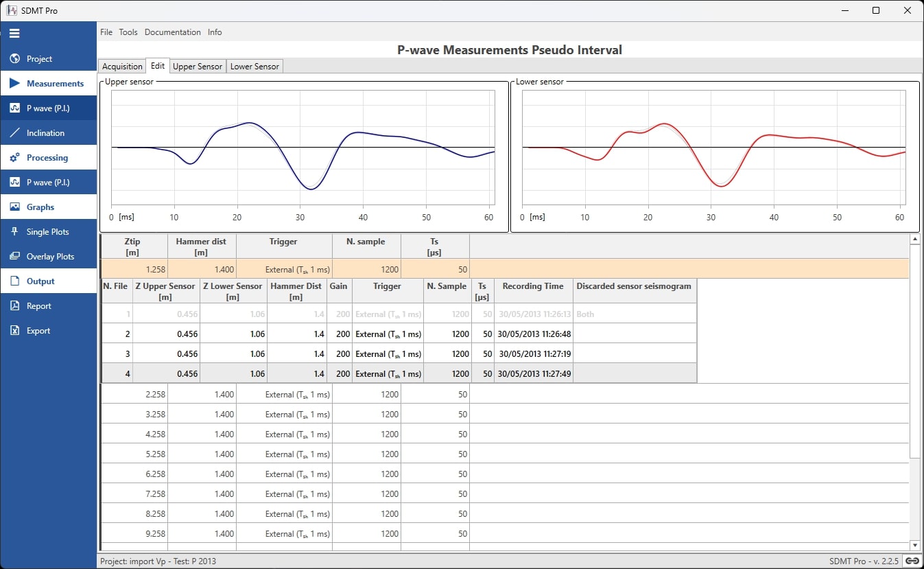Go to Project in the sidebar
Viewport: 924px width, 569px height.
coord(48,59)
